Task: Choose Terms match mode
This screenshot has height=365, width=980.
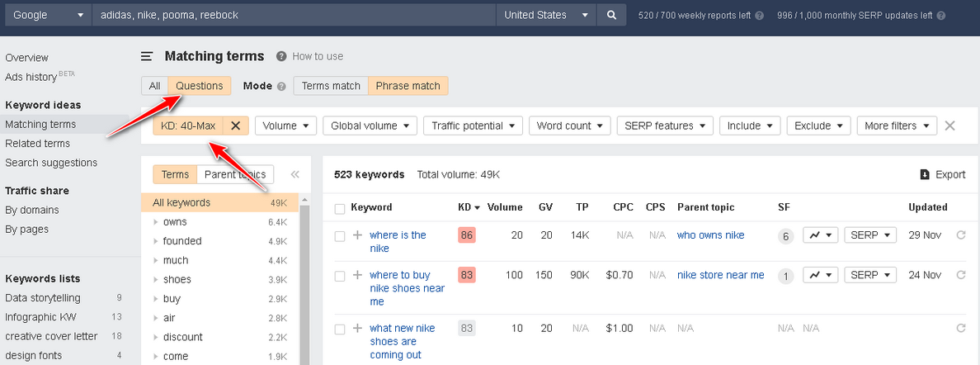Action: pos(331,86)
